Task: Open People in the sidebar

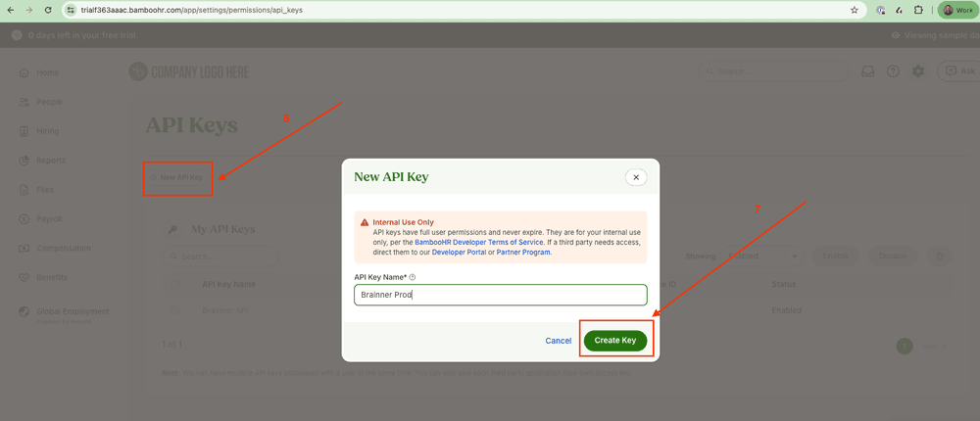Action: (x=49, y=102)
